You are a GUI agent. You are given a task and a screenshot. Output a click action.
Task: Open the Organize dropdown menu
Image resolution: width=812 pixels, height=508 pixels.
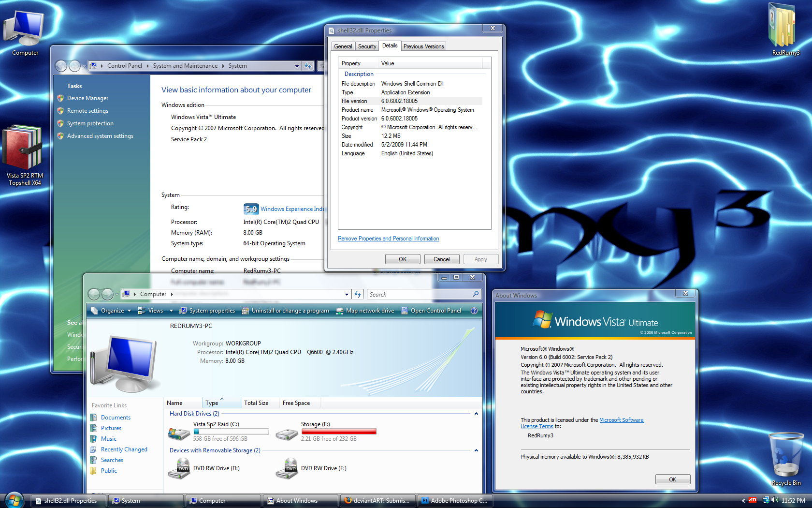click(x=111, y=311)
